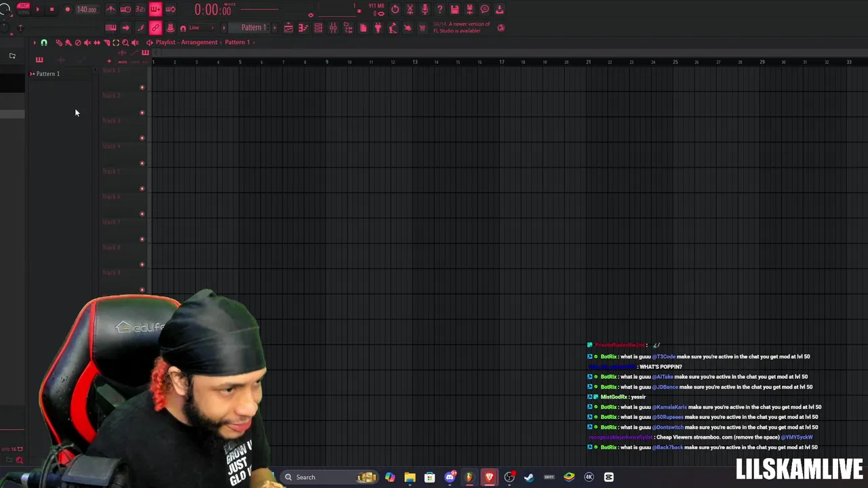This screenshot has width=868, height=488.
Task: Open the scissors audio editor icon
Action: click(410, 9)
